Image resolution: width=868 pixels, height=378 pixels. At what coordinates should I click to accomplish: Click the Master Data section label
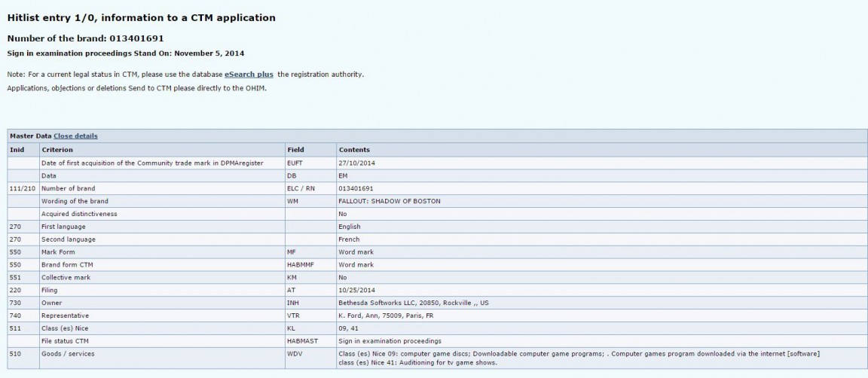29,136
